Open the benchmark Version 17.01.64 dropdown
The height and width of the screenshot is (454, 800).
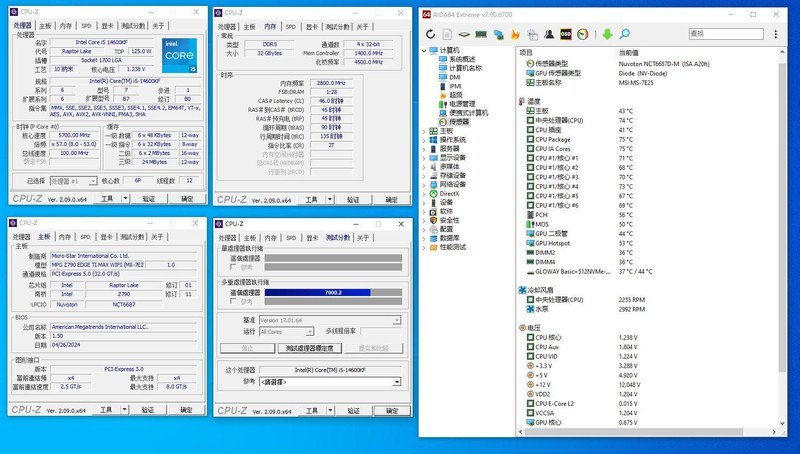[x=396, y=320]
